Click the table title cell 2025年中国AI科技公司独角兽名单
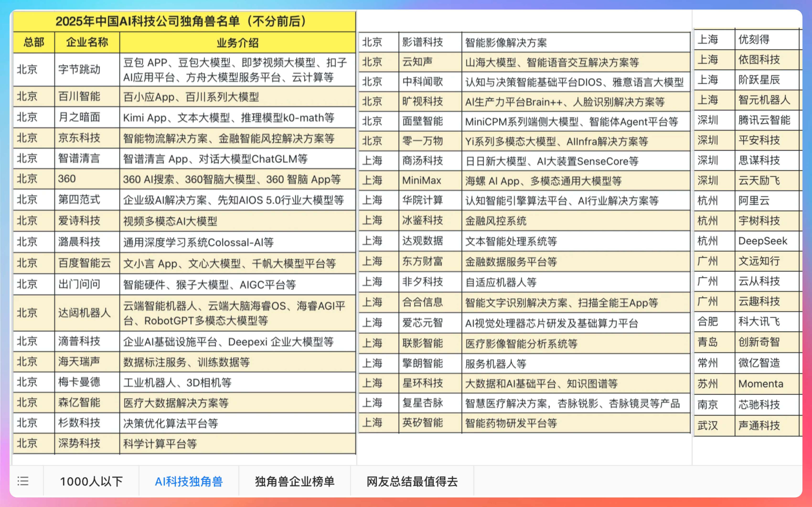The height and width of the screenshot is (507, 812). (x=184, y=21)
